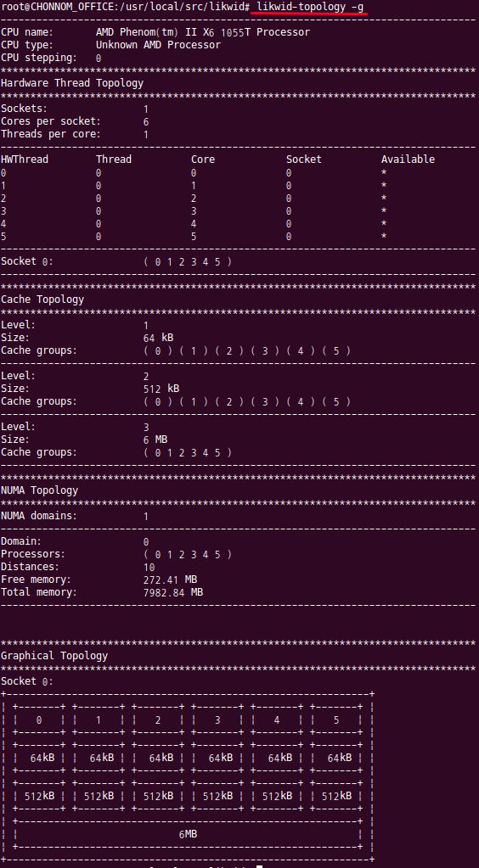
Task: Click the Level 3 cache size 6 MB
Action: pyautogui.click(x=155, y=440)
